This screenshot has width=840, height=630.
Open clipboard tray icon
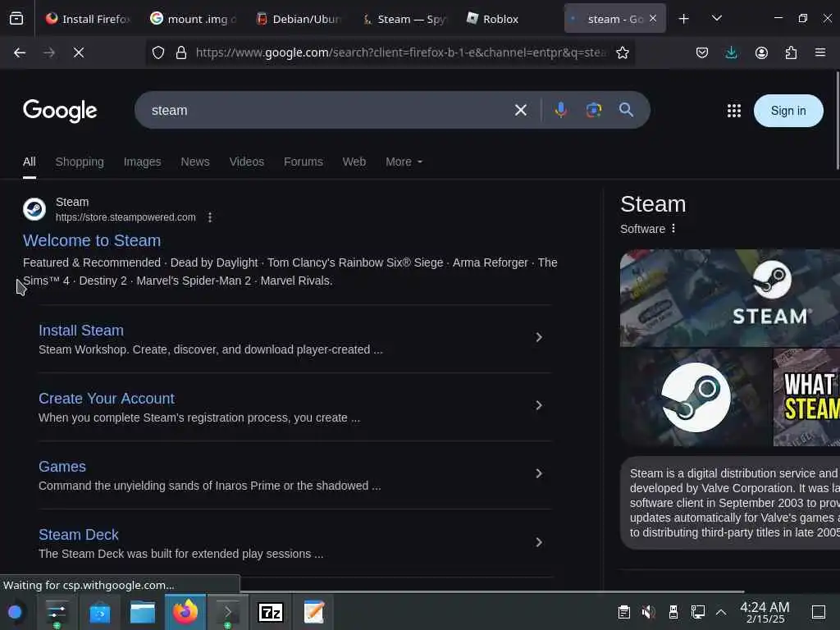click(624, 612)
